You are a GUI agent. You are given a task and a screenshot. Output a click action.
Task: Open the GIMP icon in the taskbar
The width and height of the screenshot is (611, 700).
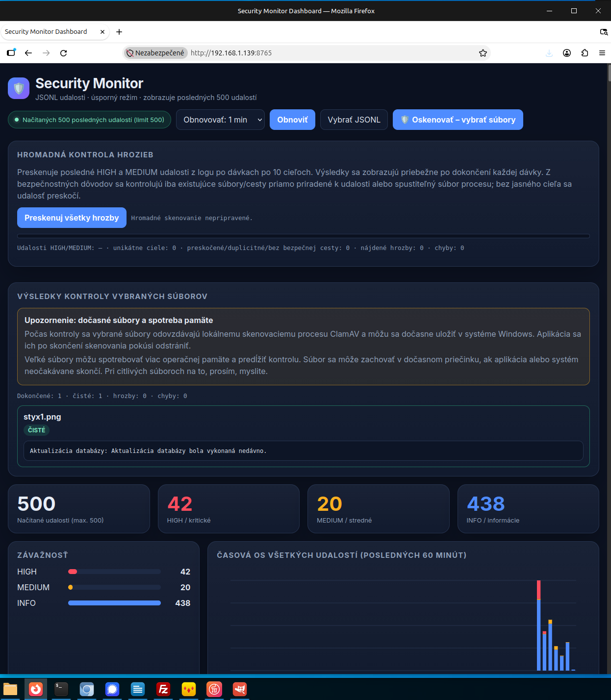point(240,689)
